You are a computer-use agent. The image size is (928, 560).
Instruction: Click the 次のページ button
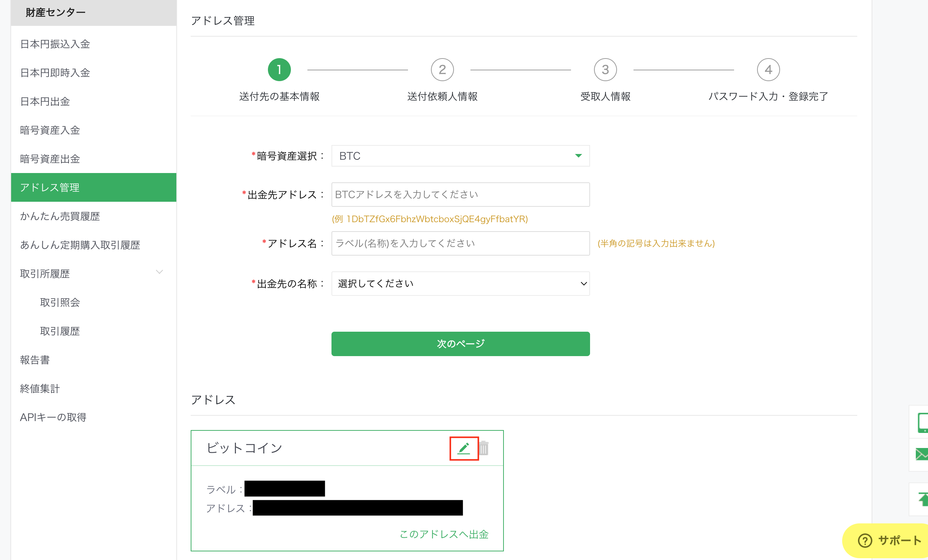(461, 344)
